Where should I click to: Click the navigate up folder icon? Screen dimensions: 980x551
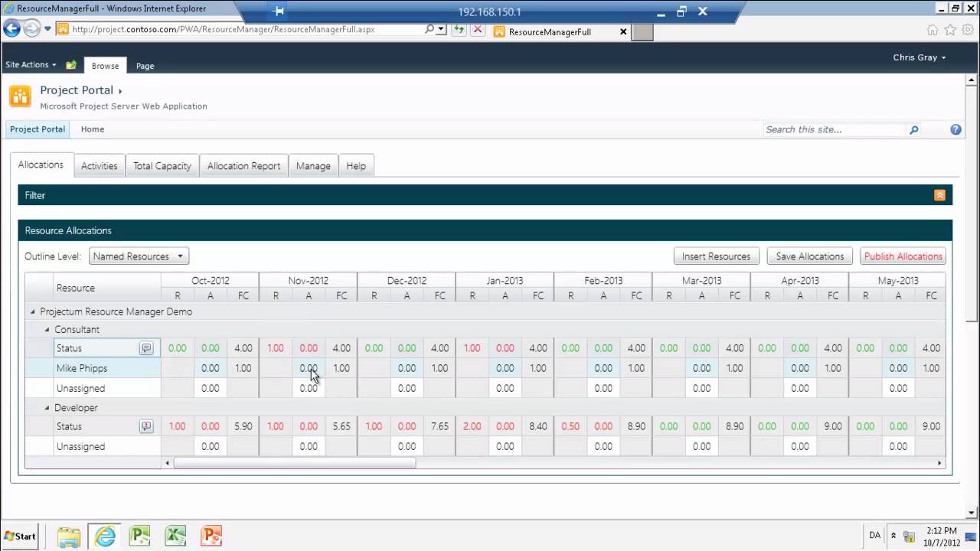coord(71,65)
